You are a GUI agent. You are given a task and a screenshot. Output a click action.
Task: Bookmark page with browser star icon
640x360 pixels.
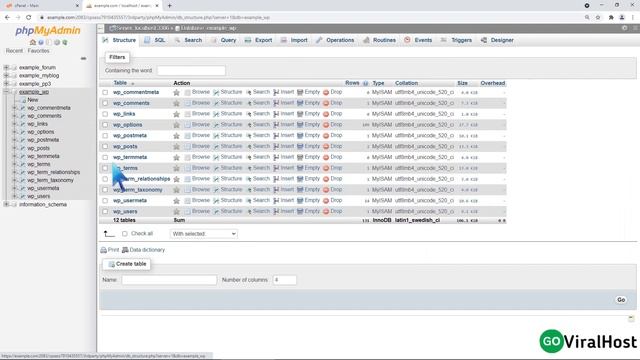[x=598, y=18]
